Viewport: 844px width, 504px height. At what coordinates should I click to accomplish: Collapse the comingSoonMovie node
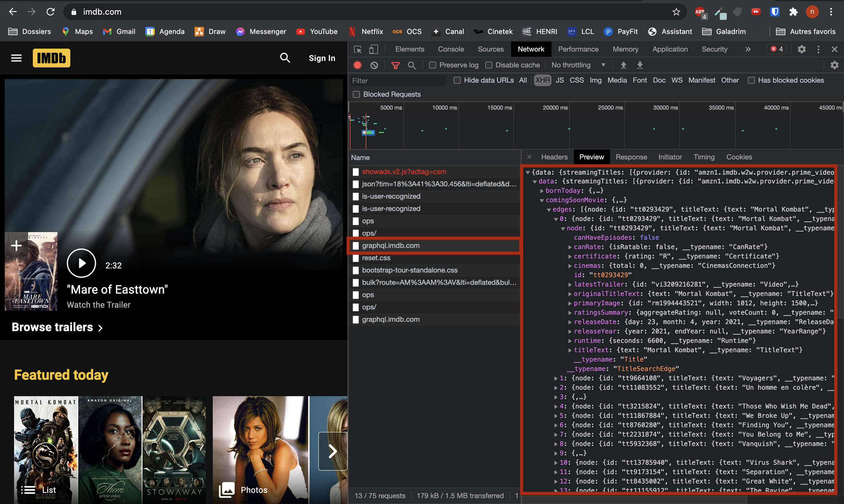click(x=542, y=200)
